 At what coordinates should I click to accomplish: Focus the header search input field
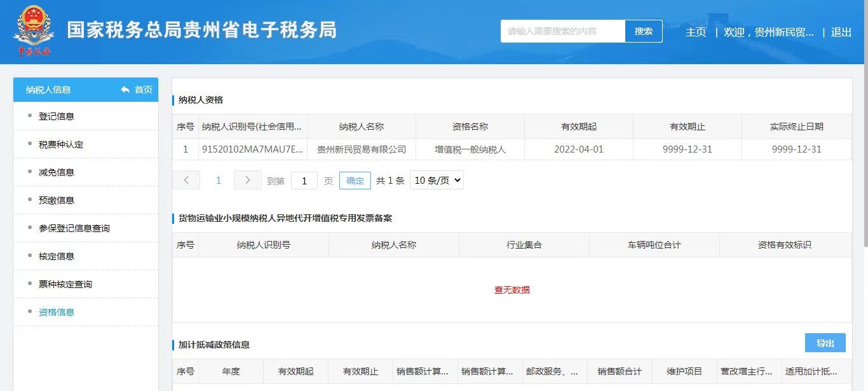click(562, 31)
